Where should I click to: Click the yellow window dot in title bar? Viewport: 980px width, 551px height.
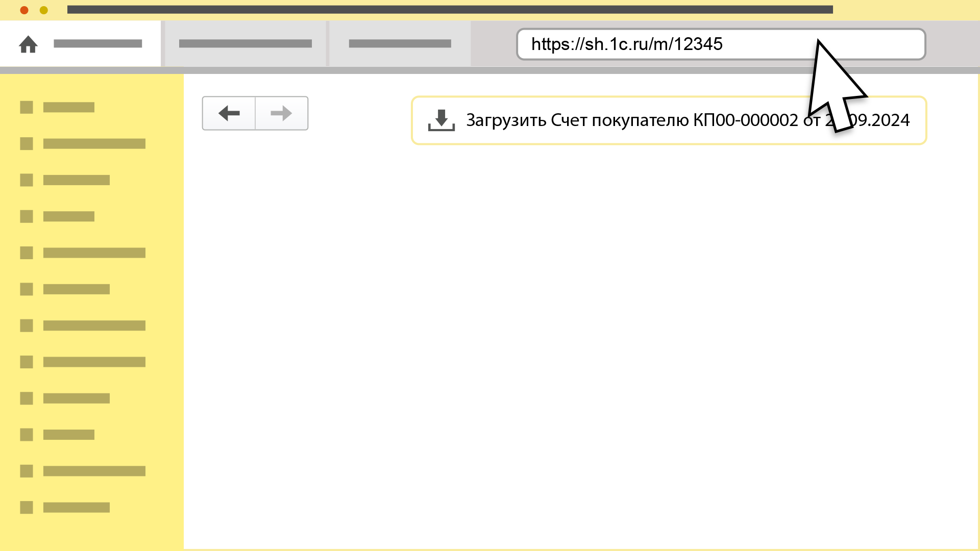point(44,10)
